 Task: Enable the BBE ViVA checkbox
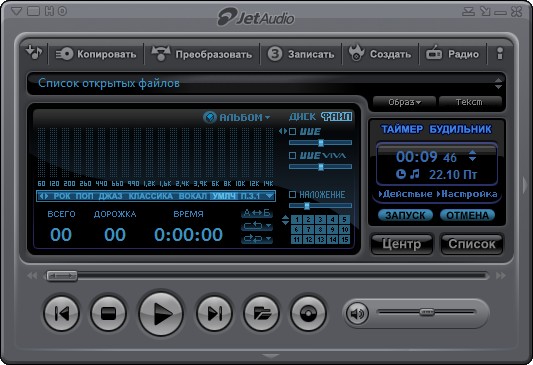pos(292,156)
